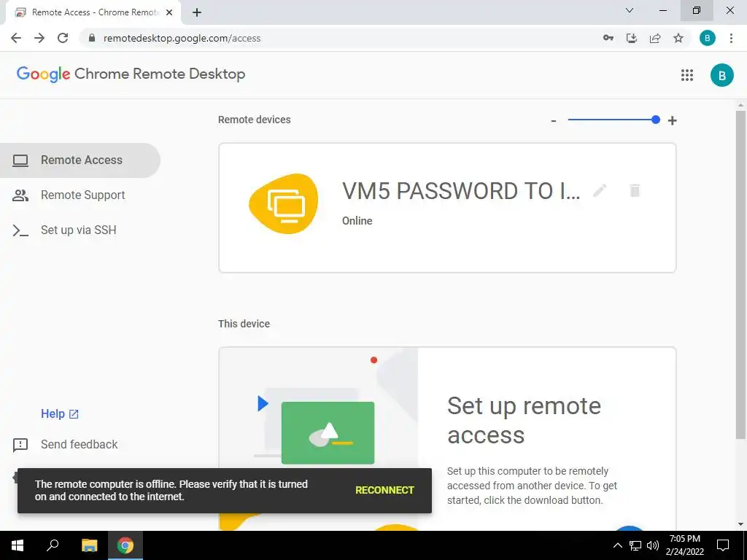
Task: Click the Set up remote access heading
Action: tap(524, 420)
